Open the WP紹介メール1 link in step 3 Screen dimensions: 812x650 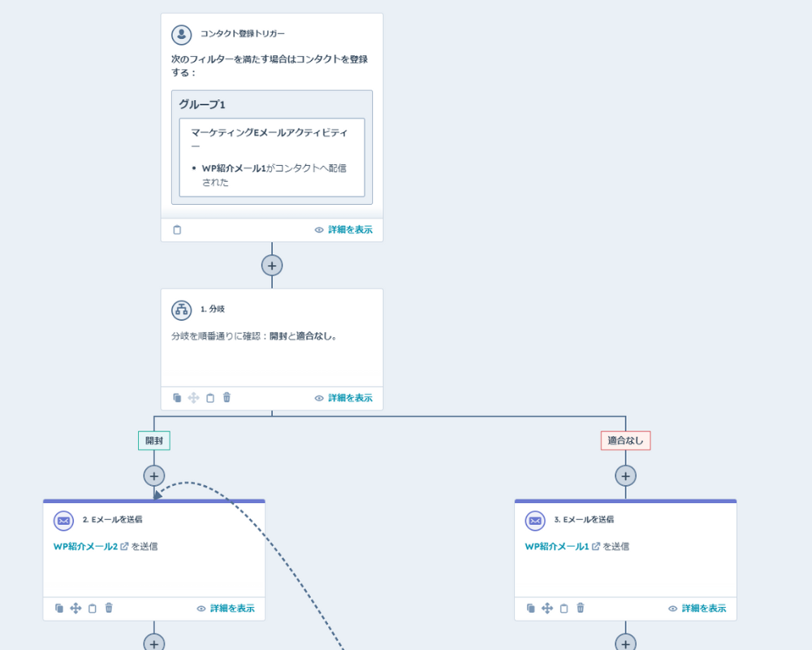click(x=557, y=547)
